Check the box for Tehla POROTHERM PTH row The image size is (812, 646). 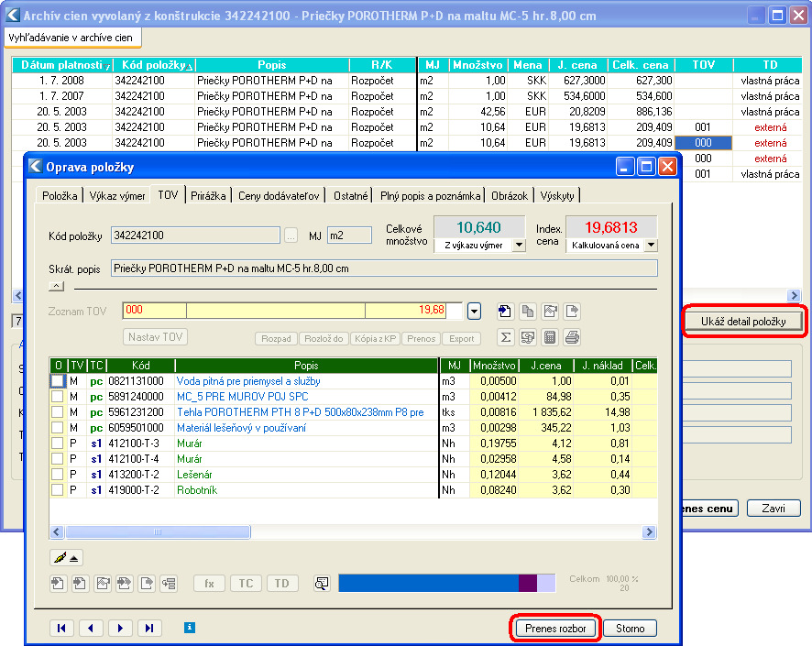(58, 412)
